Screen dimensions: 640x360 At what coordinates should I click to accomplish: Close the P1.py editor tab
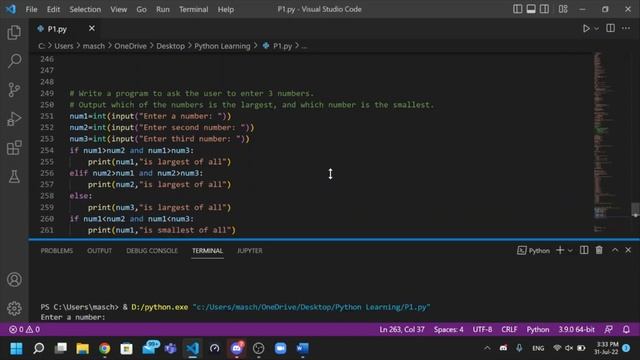tap(92, 28)
